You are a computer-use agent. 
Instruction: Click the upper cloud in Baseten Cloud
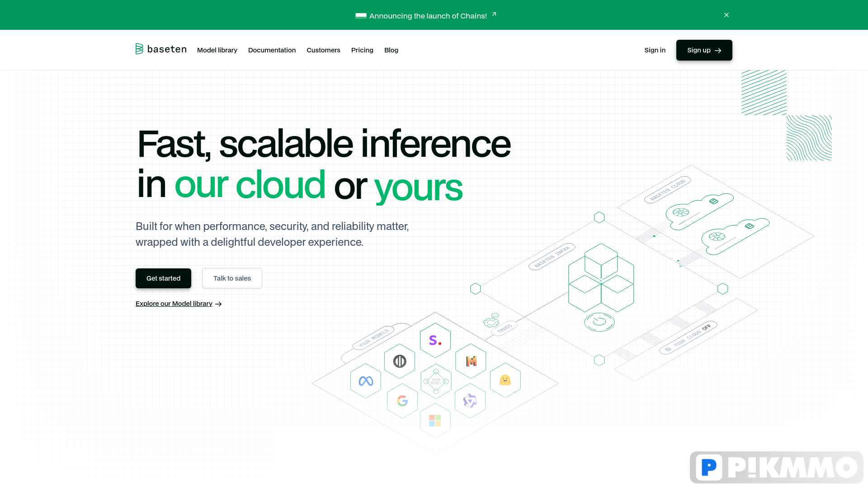699,211
